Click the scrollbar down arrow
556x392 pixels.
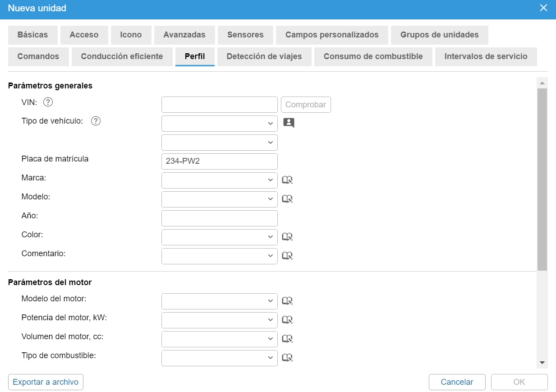pyautogui.click(x=542, y=363)
